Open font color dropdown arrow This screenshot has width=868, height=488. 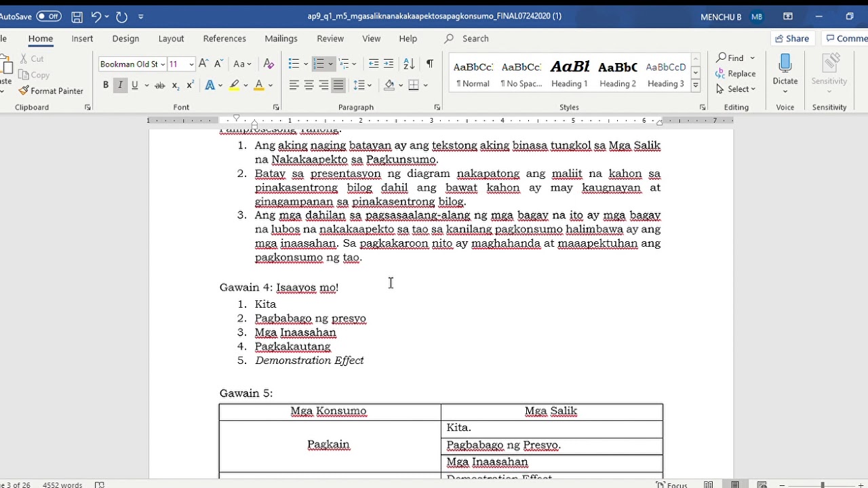click(270, 85)
